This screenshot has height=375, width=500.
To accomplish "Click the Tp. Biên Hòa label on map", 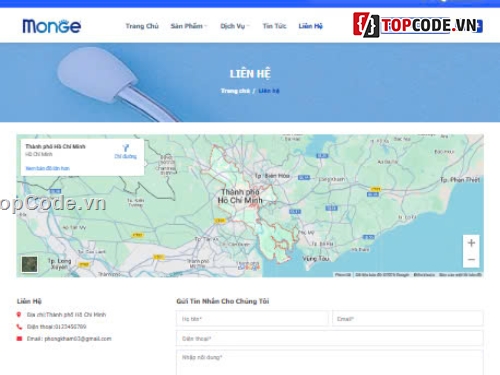I will point(272,176).
